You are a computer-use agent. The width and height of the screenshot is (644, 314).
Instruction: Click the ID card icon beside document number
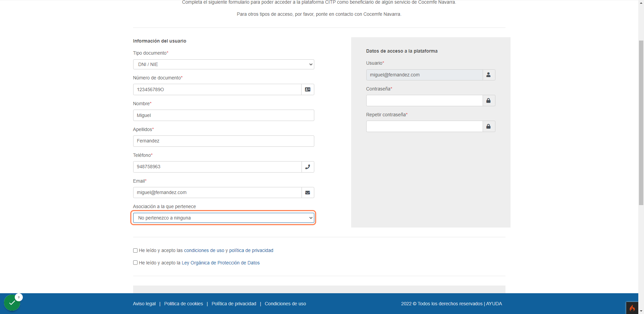tap(308, 89)
